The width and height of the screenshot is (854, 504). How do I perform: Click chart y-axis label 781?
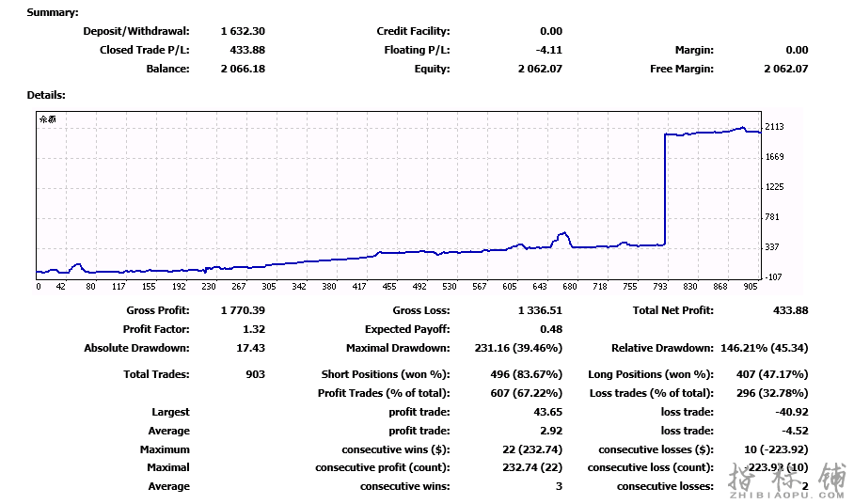[772, 216]
